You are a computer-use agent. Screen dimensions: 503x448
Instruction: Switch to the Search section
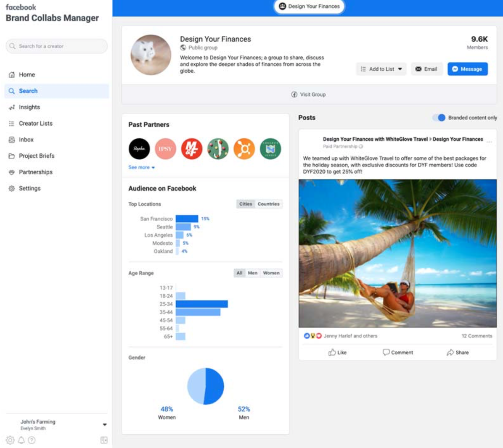[29, 90]
